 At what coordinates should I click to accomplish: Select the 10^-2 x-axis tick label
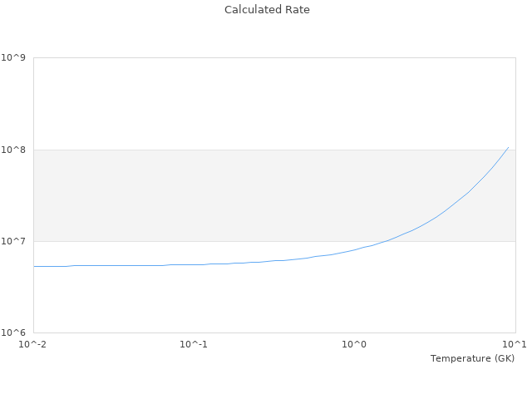point(33,344)
